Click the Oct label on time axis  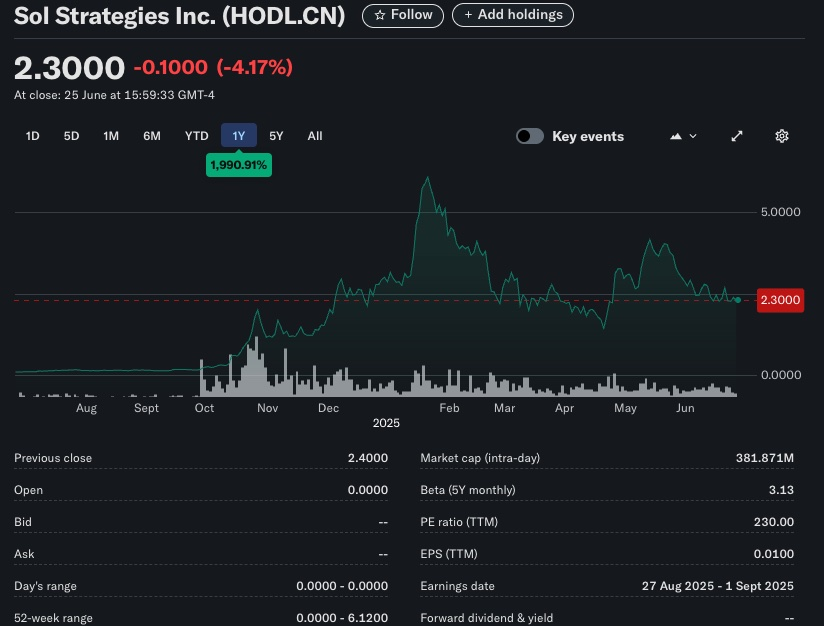(x=204, y=408)
